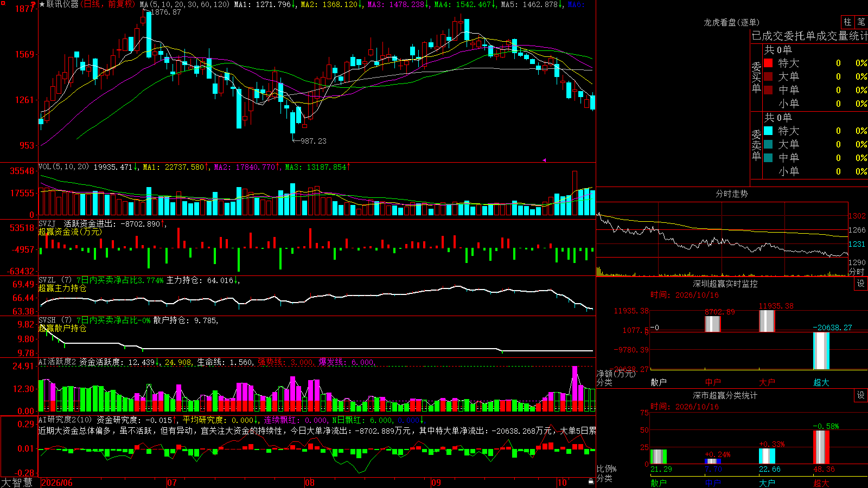Click the AI研究度2(10) indicator label
The width and height of the screenshot is (868, 488).
(66, 420)
